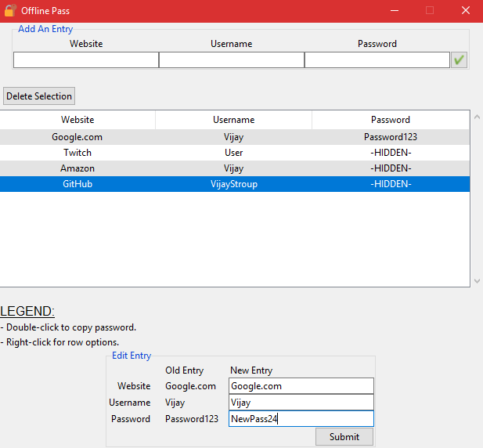Focus the Password field in Add An Entry
This screenshot has width=483, height=448.
(377, 60)
